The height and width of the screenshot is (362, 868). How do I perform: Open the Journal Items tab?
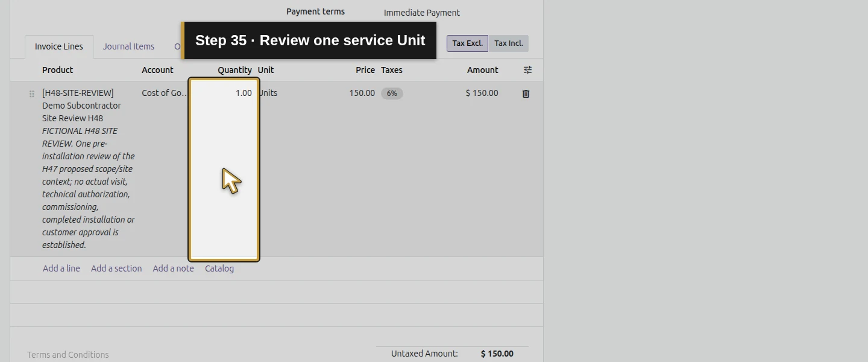click(128, 46)
